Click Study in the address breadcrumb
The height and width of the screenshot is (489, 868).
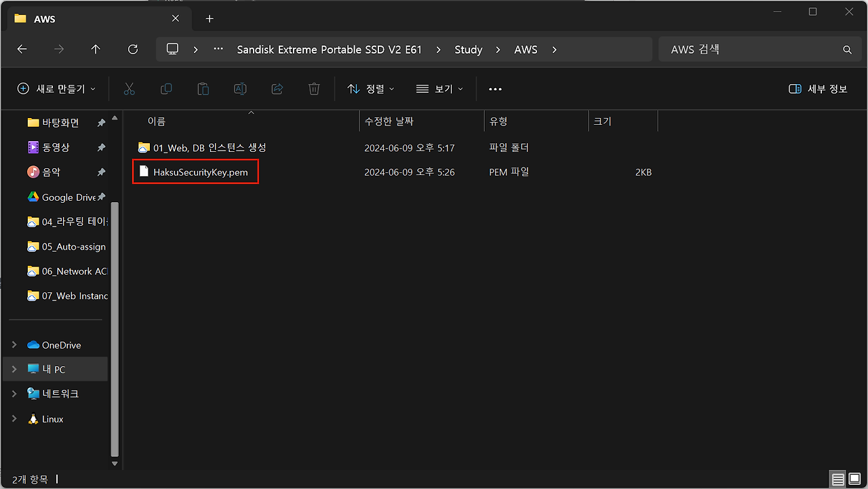point(469,50)
